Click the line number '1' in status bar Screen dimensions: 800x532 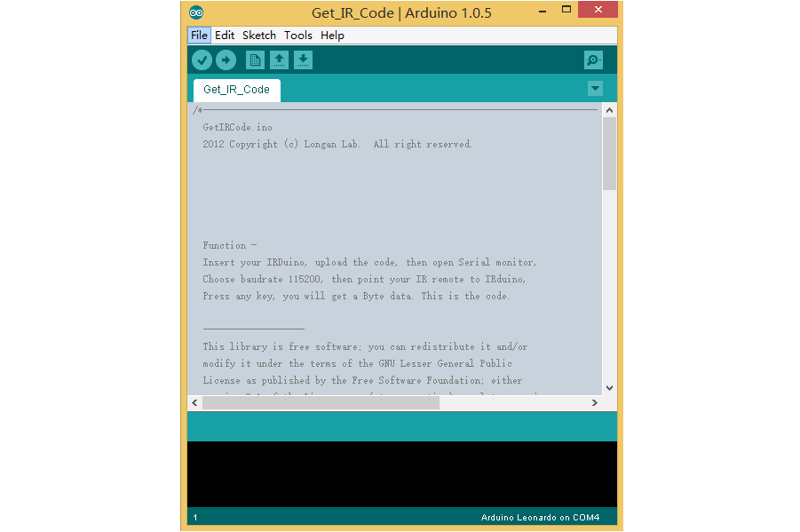coord(195,518)
